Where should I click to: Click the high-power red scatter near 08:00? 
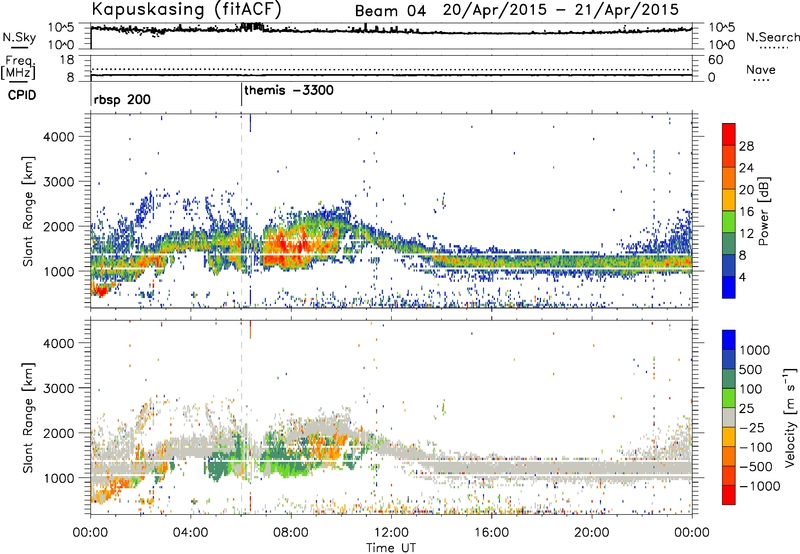click(286, 246)
